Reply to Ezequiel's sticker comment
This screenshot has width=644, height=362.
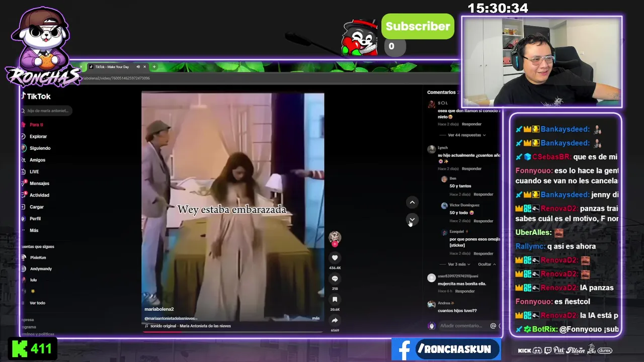click(484, 254)
